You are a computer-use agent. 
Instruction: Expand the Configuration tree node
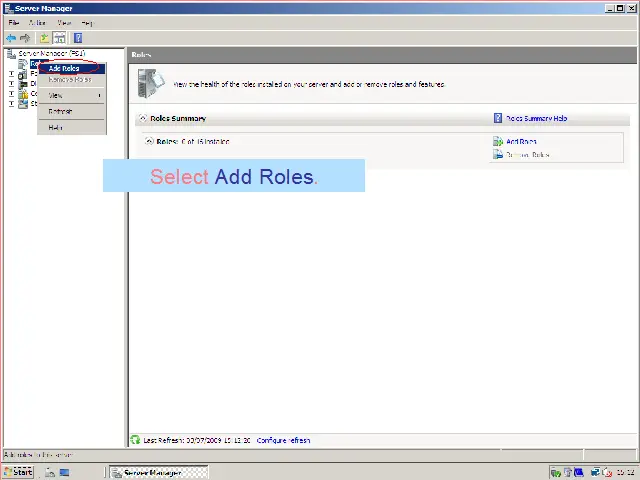click(11, 94)
